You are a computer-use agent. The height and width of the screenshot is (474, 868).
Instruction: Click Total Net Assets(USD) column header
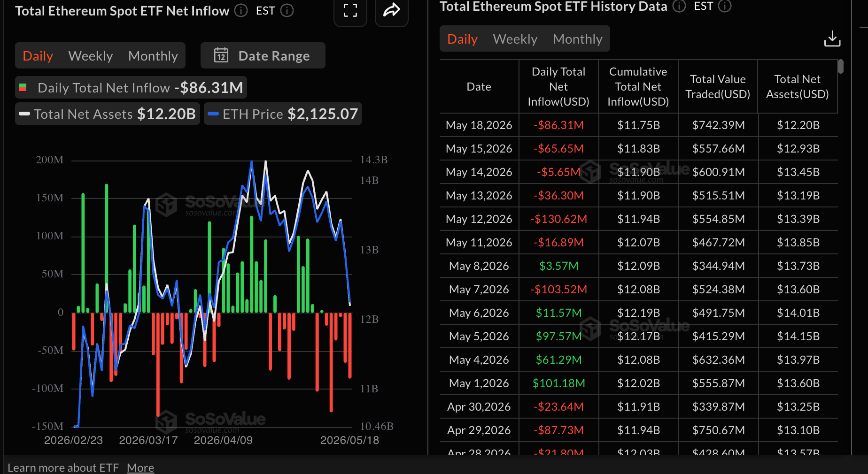coord(798,86)
